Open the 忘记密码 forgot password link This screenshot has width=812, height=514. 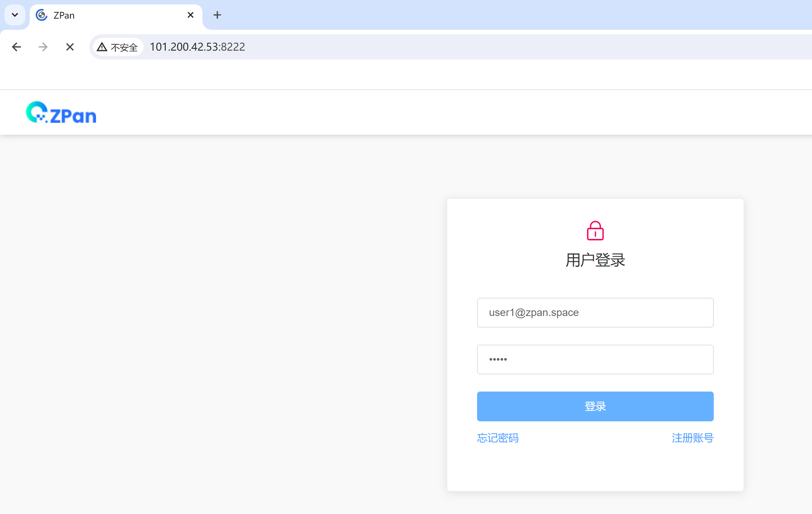pos(498,438)
